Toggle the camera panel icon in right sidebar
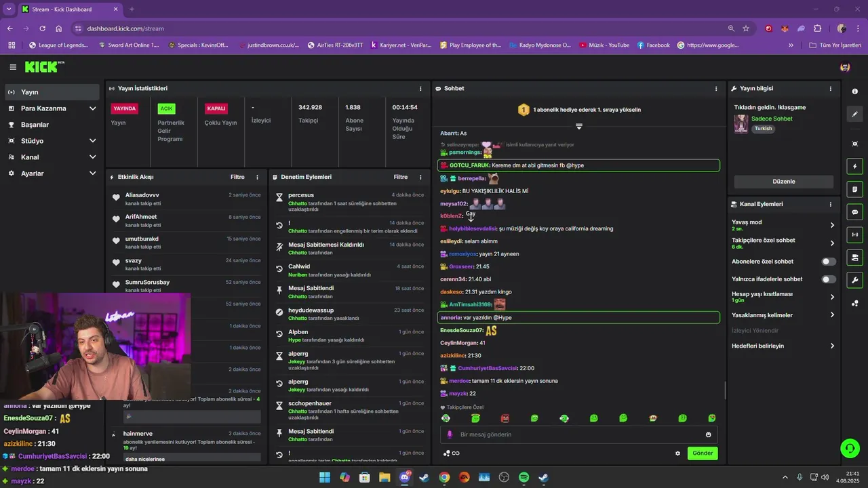The height and width of the screenshot is (488, 868). click(x=854, y=258)
